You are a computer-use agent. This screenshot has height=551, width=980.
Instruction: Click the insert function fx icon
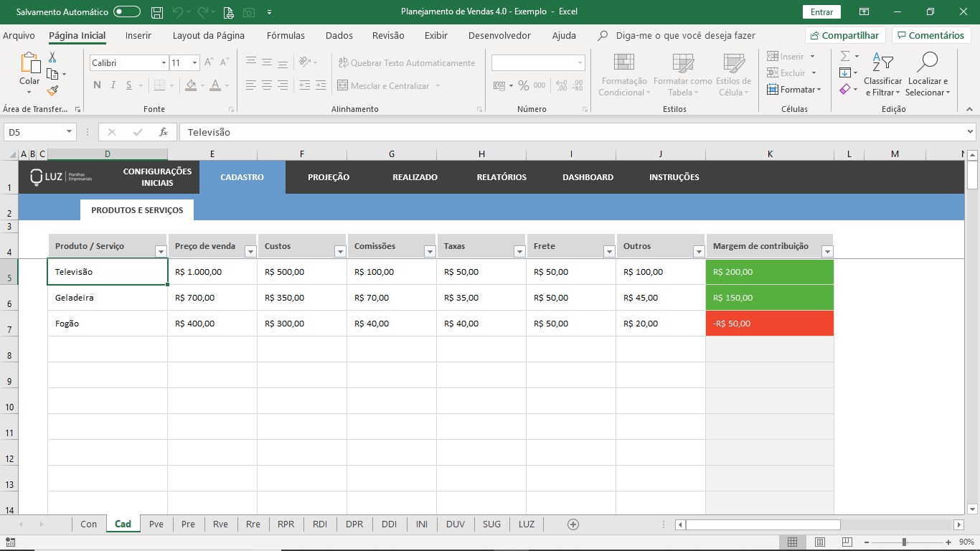pyautogui.click(x=164, y=132)
